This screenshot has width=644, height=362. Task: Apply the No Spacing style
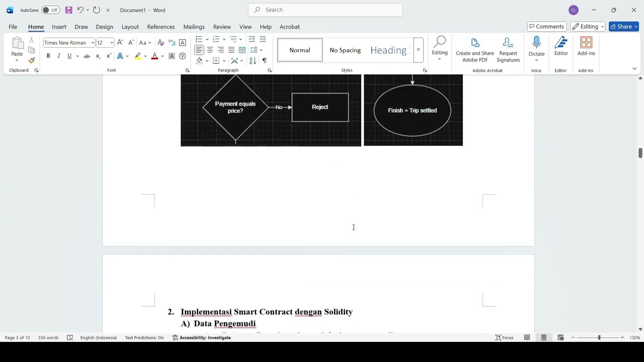click(x=345, y=50)
